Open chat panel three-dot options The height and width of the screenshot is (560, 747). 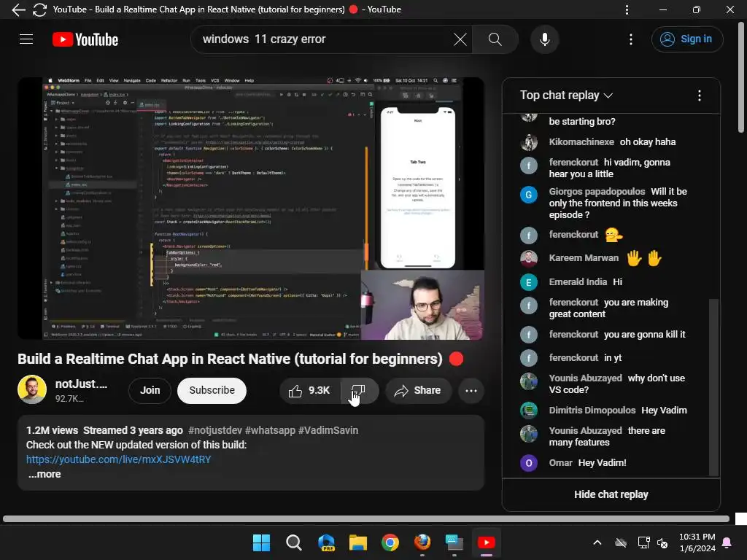[x=700, y=96]
